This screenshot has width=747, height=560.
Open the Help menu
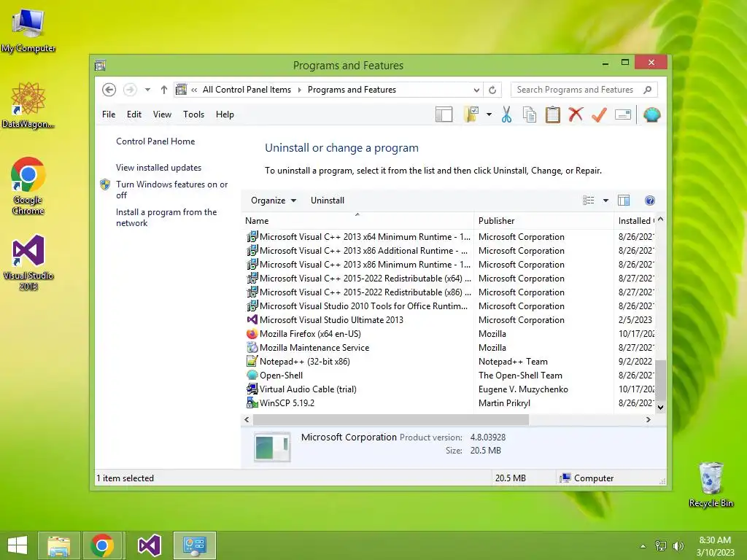(x=225, y=114)
